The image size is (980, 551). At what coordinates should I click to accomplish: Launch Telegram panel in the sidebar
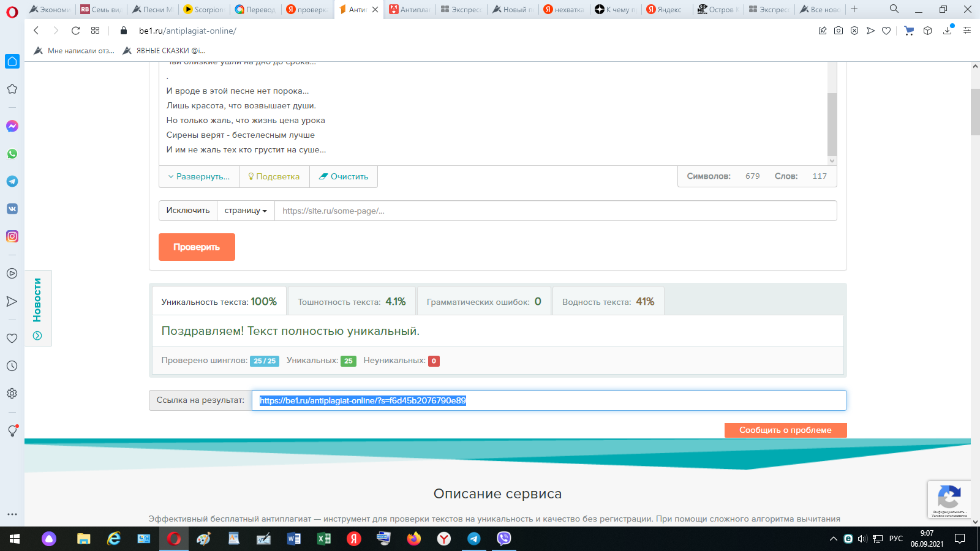(x=12, y=181)
